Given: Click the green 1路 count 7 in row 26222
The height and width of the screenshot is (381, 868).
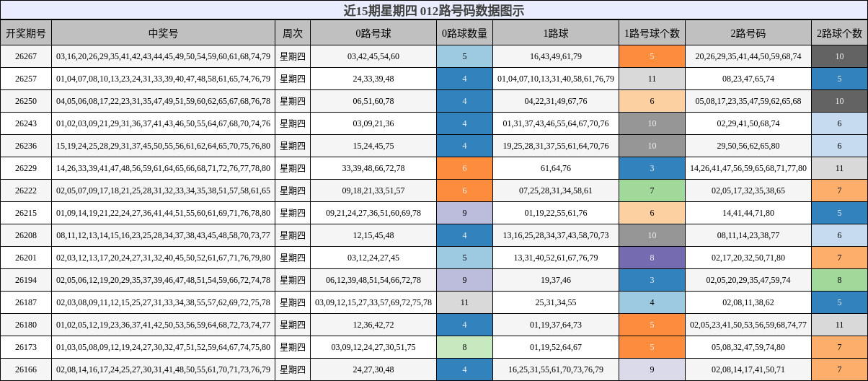Looking at the screenshot, I should pos(652,190).
